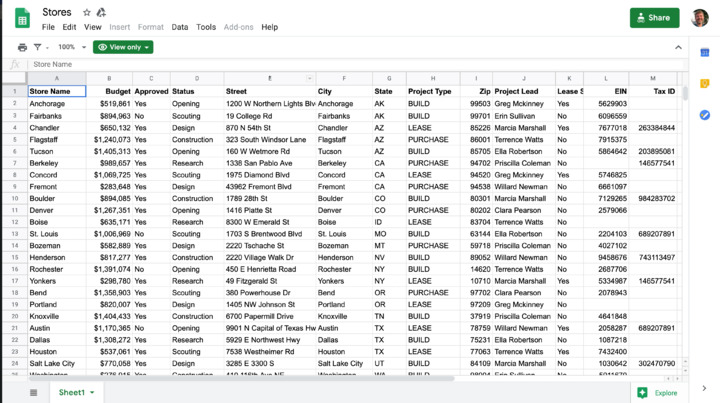Click the Share button
Image resolution: width=720 pixels, height=403 pixels.
click(654, 18)
